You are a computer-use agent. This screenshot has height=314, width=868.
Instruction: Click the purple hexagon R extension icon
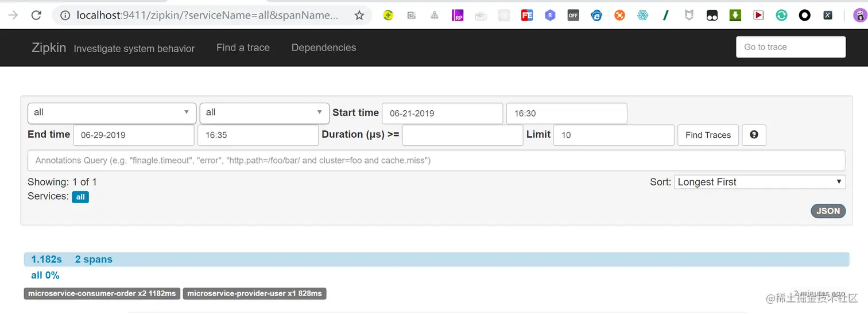click(550, 15)
